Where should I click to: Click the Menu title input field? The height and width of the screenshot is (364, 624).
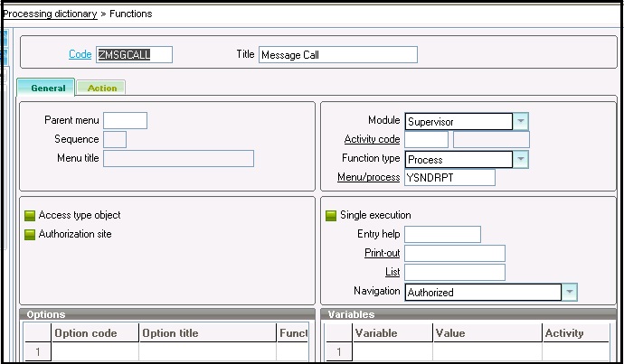click(x=178, y=158)
